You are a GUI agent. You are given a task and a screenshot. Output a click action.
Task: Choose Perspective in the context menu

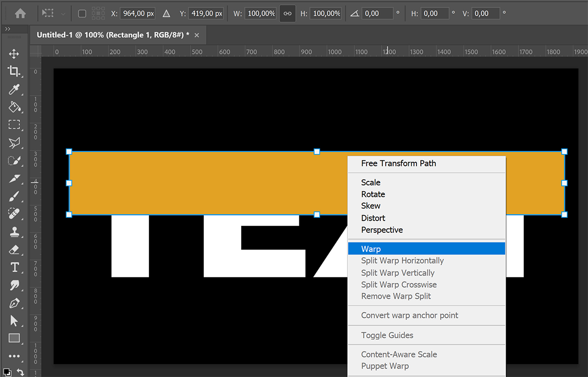pos(382,230)
